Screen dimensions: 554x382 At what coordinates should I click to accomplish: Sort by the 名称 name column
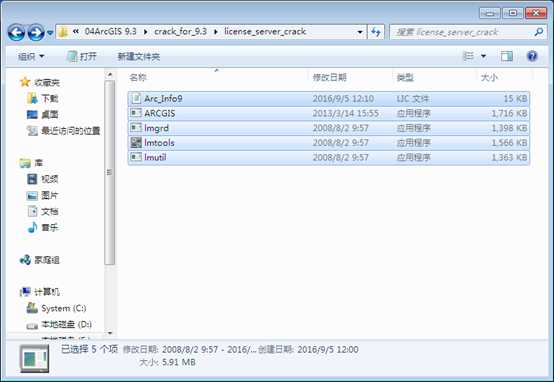(138, 77)
